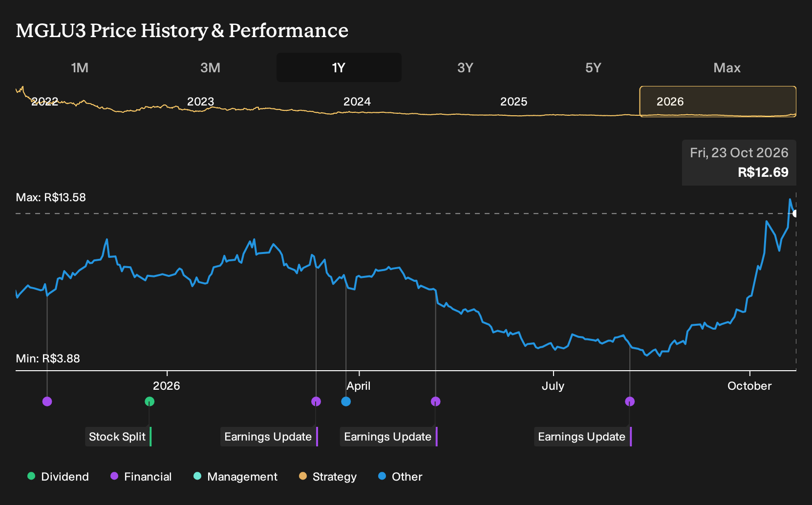The image size is (812, 505).
Task: Click the highlighted 2026 range selector in overview
Action: (x=718, y=102)
